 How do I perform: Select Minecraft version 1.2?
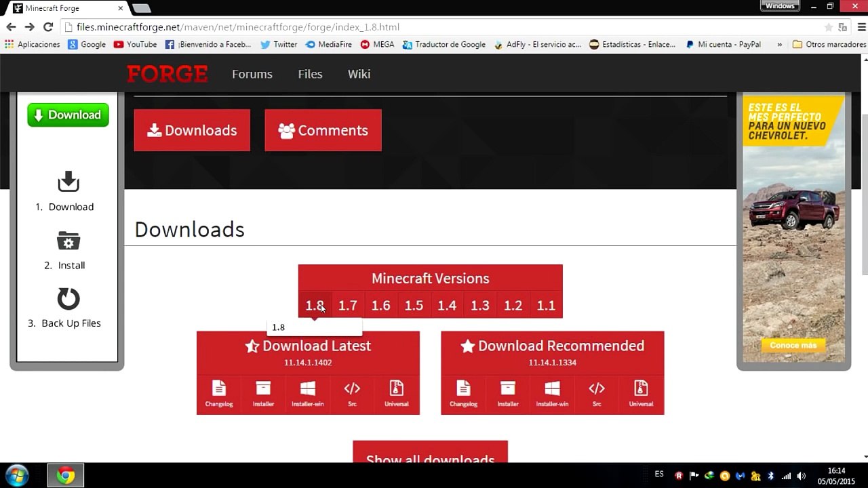click(x=513, y=306)
